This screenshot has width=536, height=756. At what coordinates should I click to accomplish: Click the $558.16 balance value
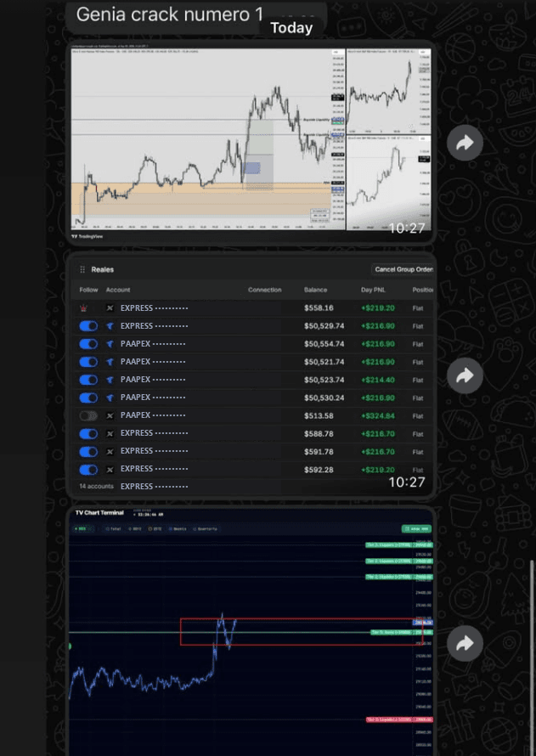(319, 308)
